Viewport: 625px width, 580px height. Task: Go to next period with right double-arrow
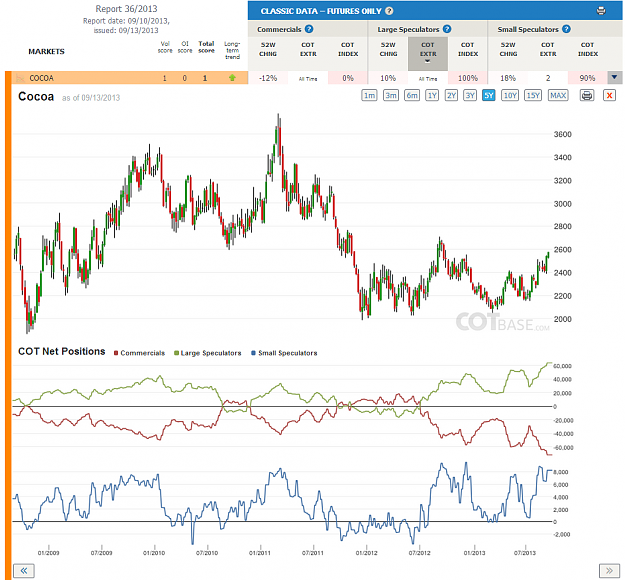[x=609, y=570]
